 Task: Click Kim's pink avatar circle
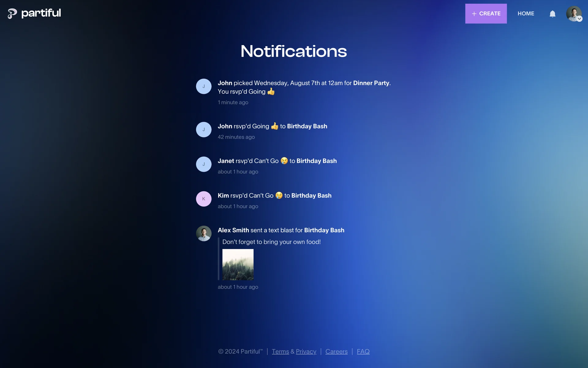204,199
